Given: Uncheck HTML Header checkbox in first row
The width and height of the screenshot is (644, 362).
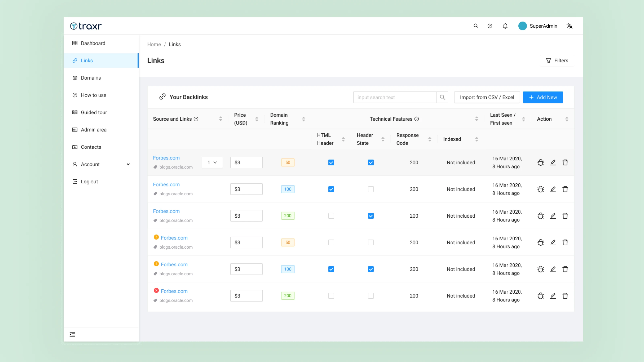Looking at the screenshot, I should [331, 163].
